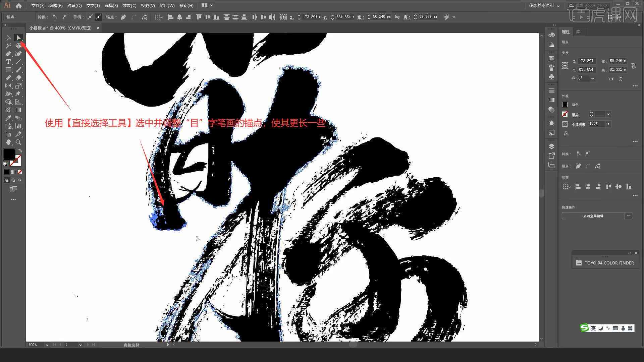Expand 快速操作 quick actions dropdown
Image resolution: width=644 pixels, height=362 pixels.
tap(629, 216)
